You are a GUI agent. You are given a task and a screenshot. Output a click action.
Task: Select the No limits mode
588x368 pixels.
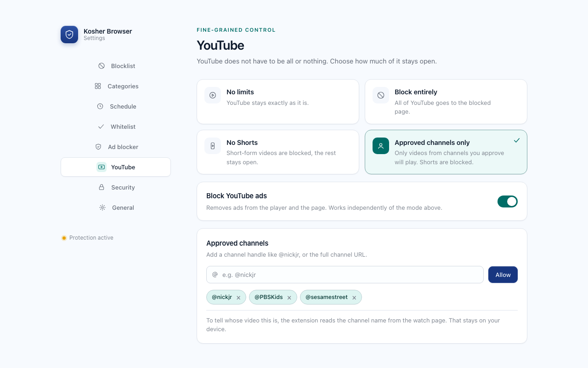pos(278,102)
